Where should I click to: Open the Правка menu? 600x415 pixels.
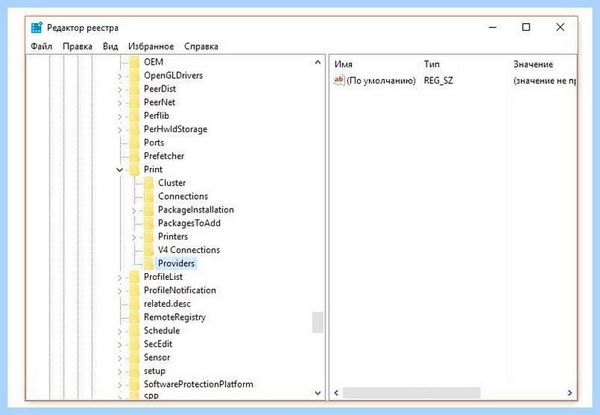click(x=77, y=47)
